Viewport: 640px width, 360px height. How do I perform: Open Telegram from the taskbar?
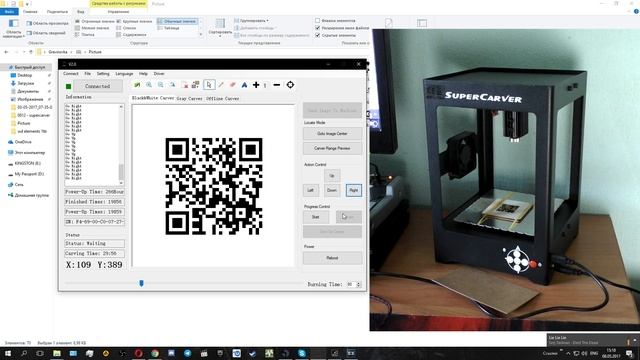tap(187, 353)
